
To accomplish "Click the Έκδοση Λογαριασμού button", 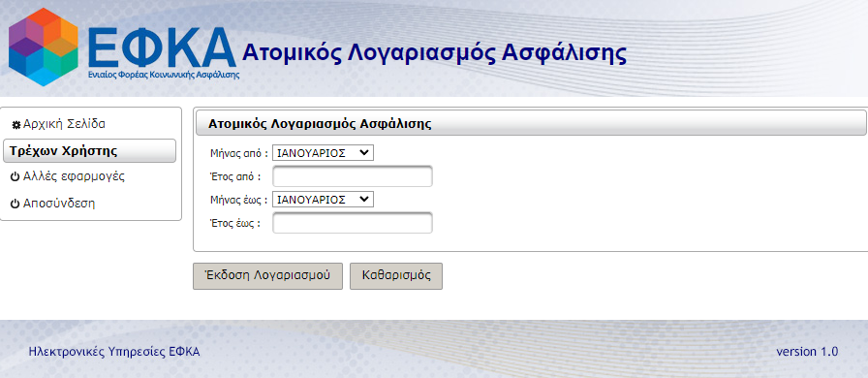I will coord(268,276).
